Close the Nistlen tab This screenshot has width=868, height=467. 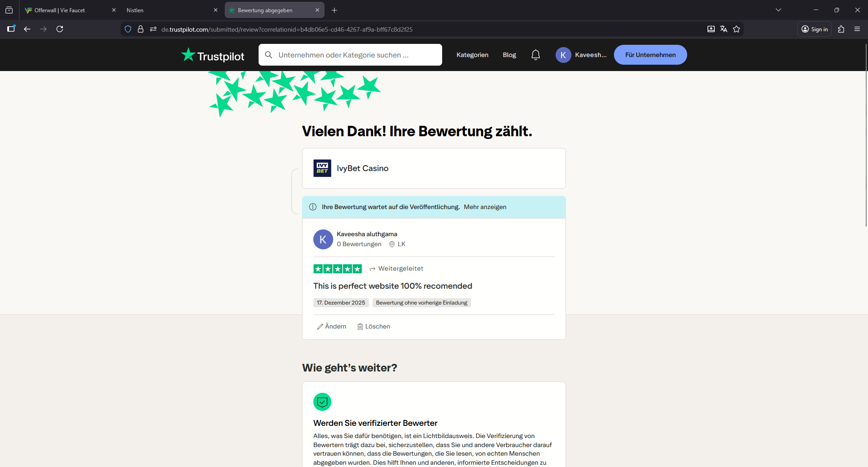216,10
